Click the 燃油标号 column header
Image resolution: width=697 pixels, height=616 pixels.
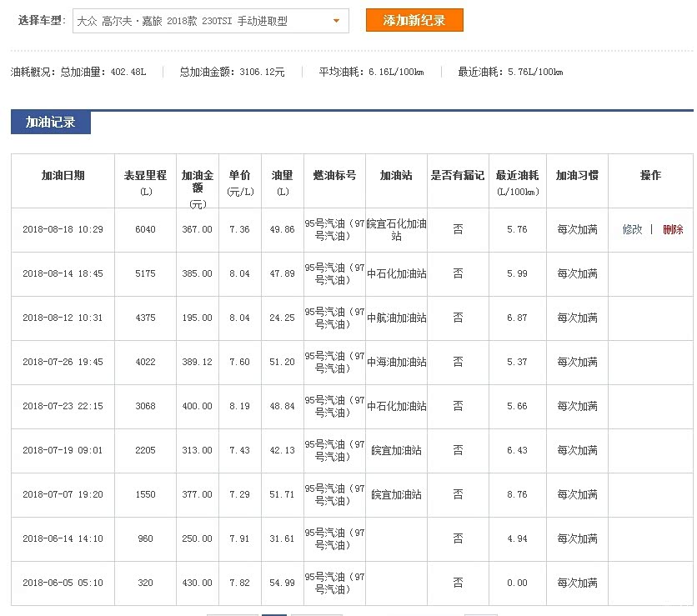(334, 176)
